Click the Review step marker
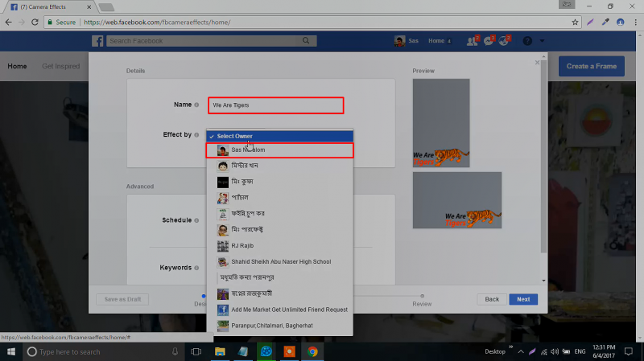The image size is (644, 361). click(x=422, y=296)
